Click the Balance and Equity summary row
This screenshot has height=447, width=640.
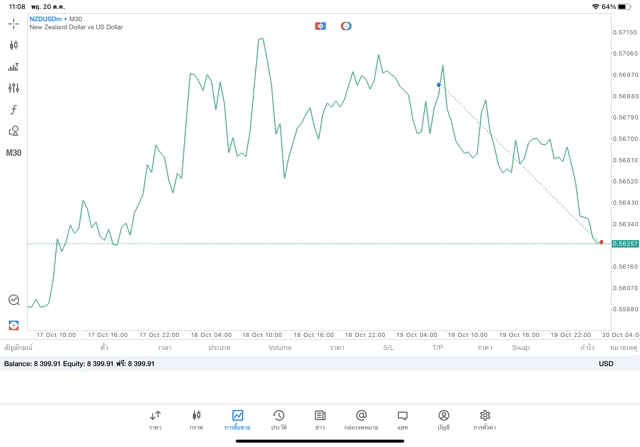tap(320, 364)
